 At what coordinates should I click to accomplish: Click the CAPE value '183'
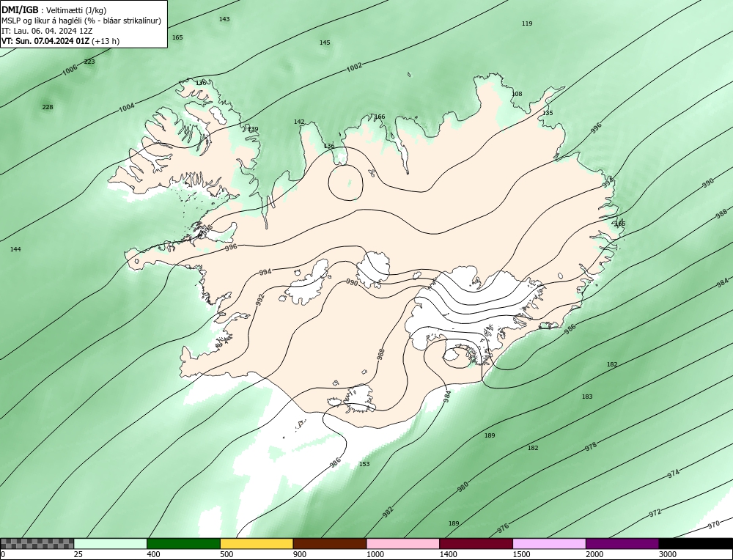pyautogui.click(x=587, y=397)
